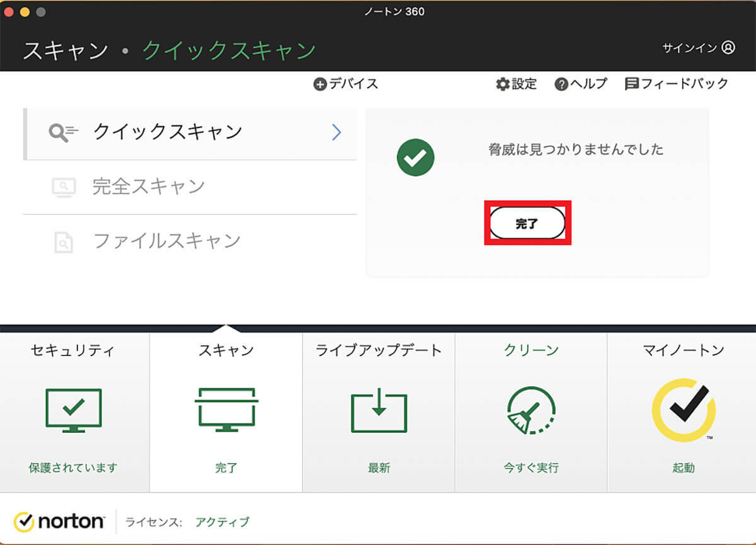Open the デバイス add device button
This screenshot has width=756, height=545.
pos(346,84)
